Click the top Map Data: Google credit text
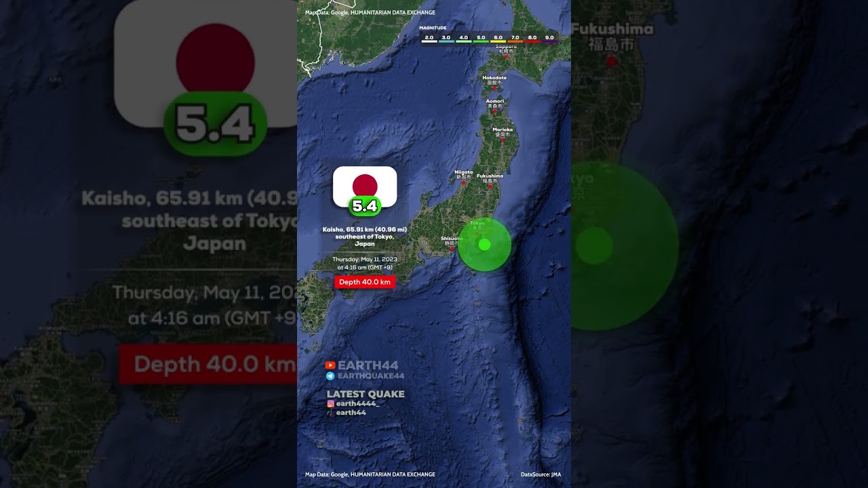 (x=370, y=12)
